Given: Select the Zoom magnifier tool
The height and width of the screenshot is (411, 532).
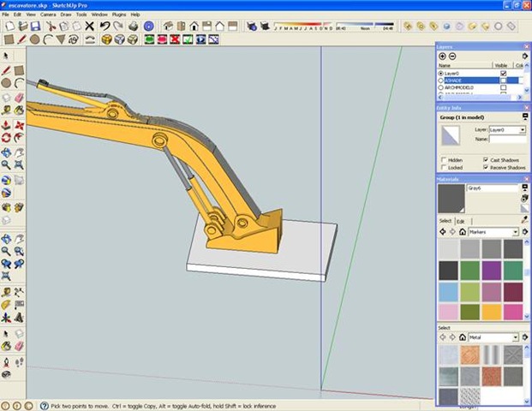Looking at the screenshot, I should pos(6,165).
